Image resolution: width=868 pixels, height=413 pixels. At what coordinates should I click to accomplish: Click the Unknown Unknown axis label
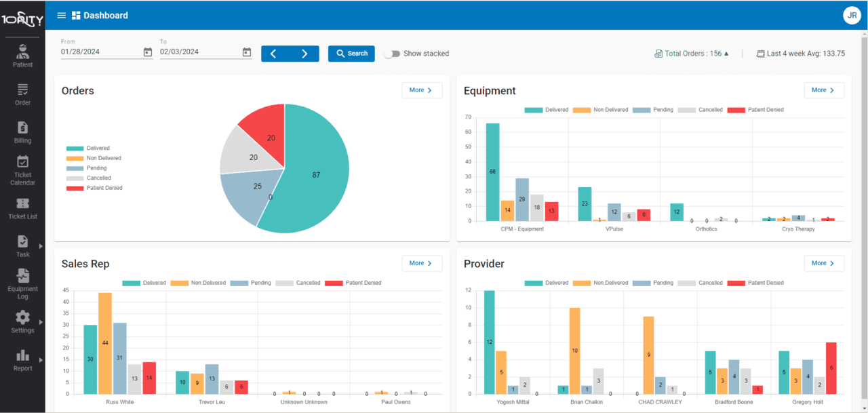(x=304, y=402)
